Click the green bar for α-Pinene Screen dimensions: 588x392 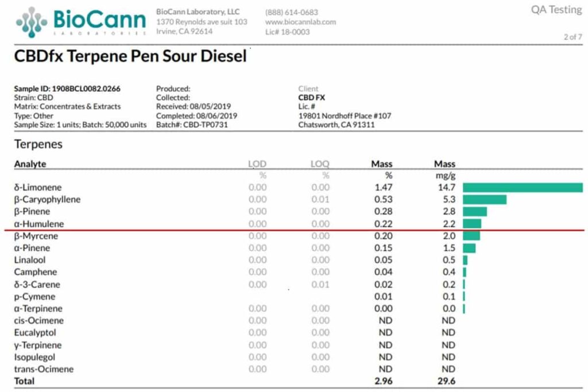pos(469,248)
